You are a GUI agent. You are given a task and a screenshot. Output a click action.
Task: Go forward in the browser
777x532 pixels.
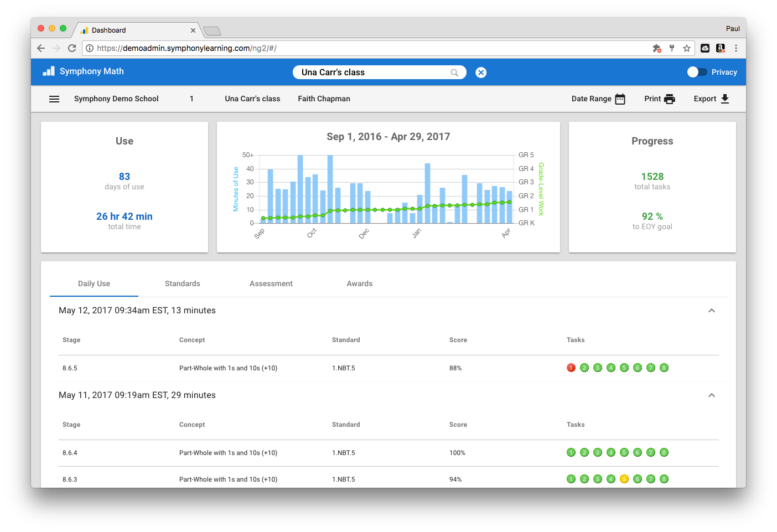point(56,48)
